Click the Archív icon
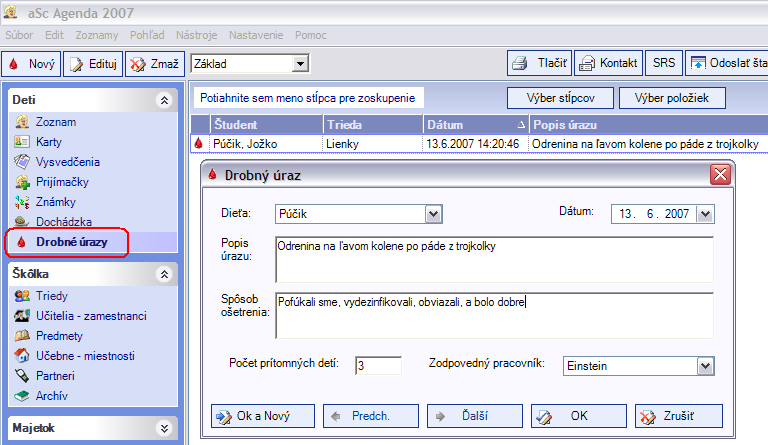This screenshot has width=768, height=445. pyautogui.click(x=22, y=396)
